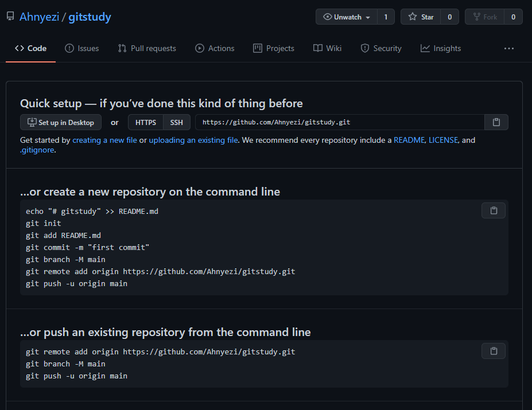Switch to the Issues tab
Image resolution: width=532 pixels, height=410 pixels.
(x=81, y=49)
